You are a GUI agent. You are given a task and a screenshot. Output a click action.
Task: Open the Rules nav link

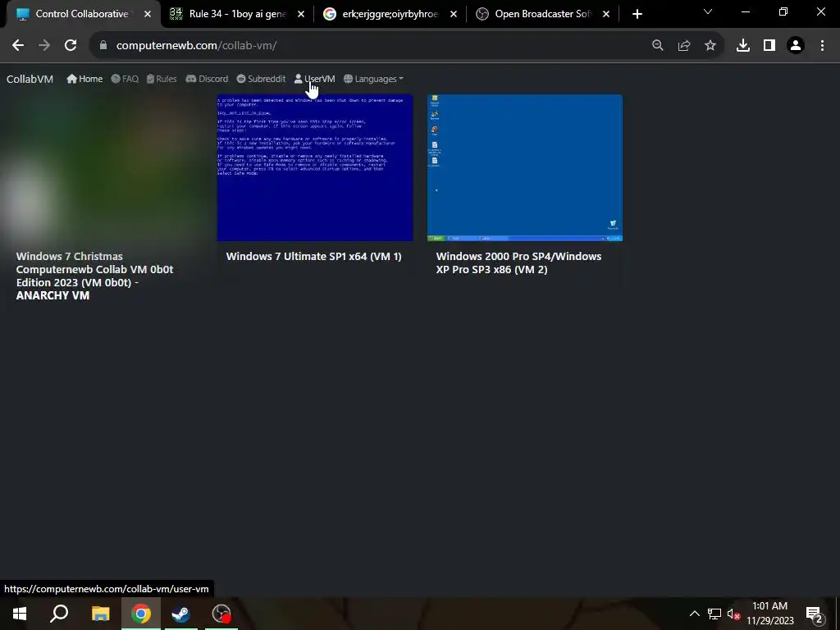click(162, 79)
